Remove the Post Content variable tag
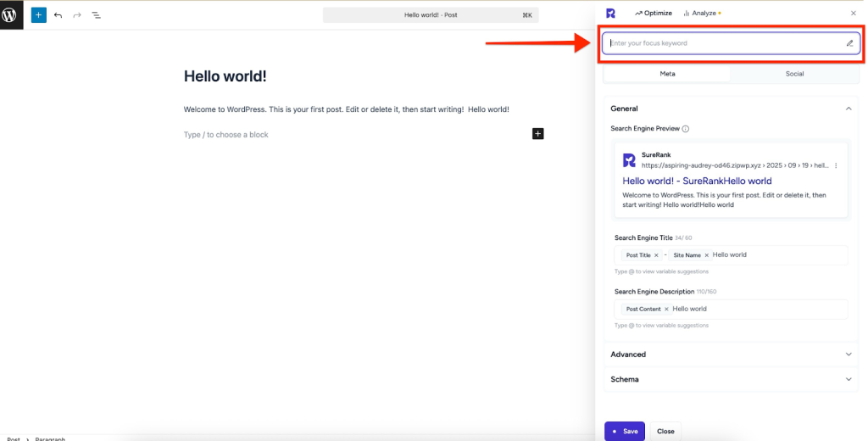Image resolution: width=868 pixels, height=441 pixels. tap(666, 310)
